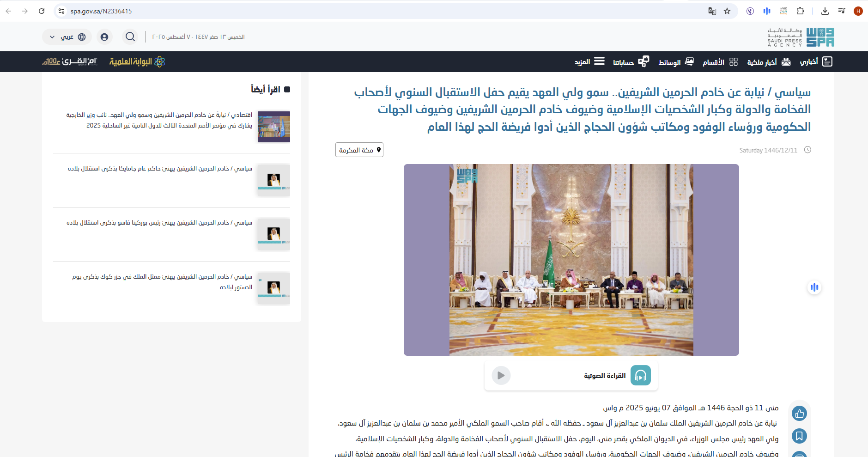Open أخباري in the navigation bar
This screenshot has width=868, height=457.
(x=816, y=61)
